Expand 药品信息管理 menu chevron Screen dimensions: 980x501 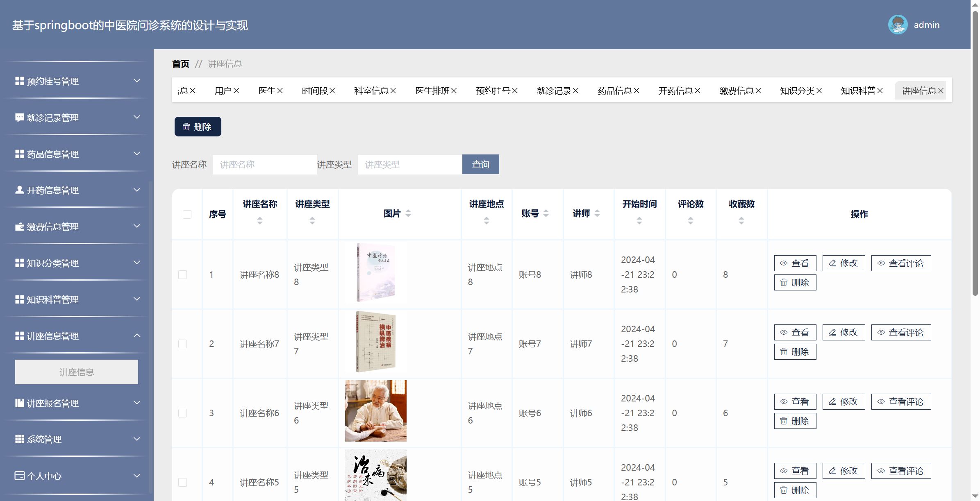[137, 154]
